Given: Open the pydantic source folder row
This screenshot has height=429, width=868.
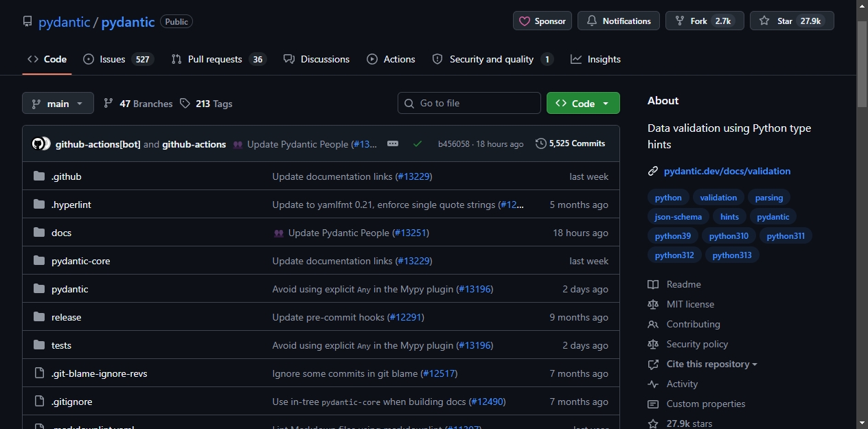Looking at the screenshot, I should 321,289.
